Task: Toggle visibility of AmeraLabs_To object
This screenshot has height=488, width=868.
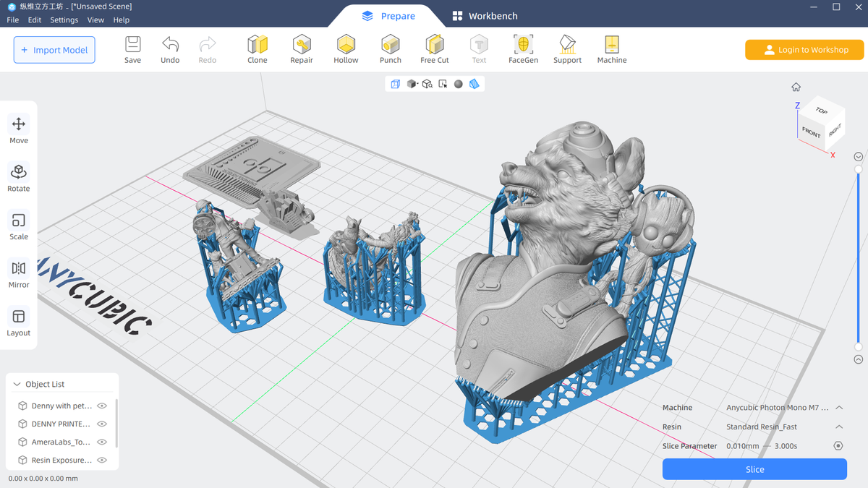Action: [x=102, y=442]
